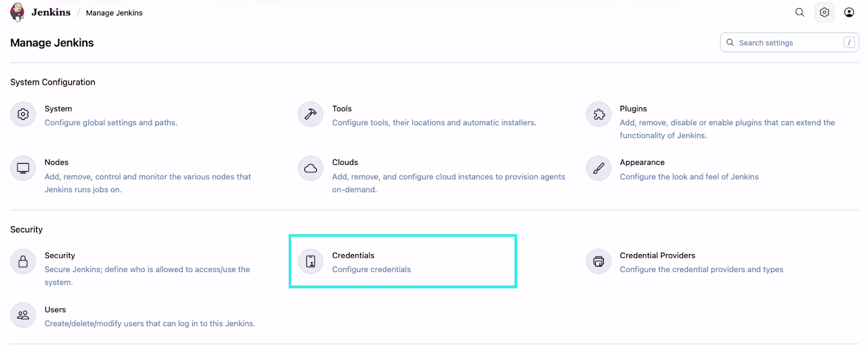Click the Jenkins butler logo icon
Viewport: 868px width, 352px height.
click(18, 12)
